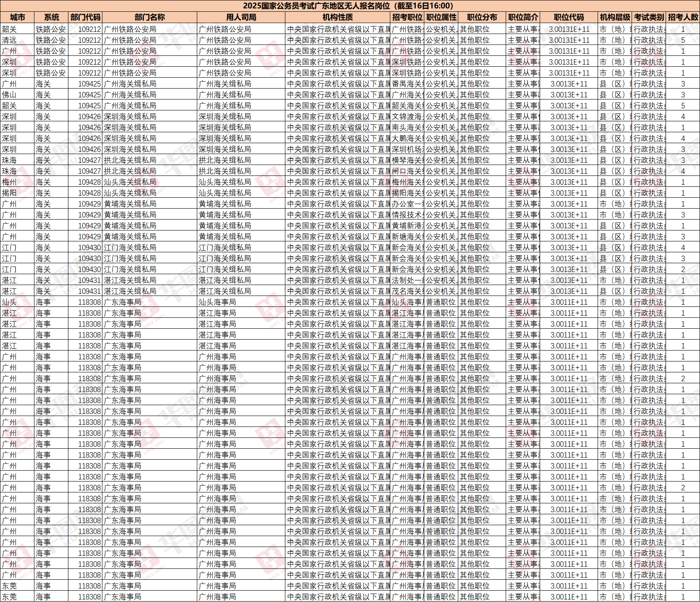Select 部门名称 黄埔海关缉私局 in the 新塘海关 row

click(150, 237)
